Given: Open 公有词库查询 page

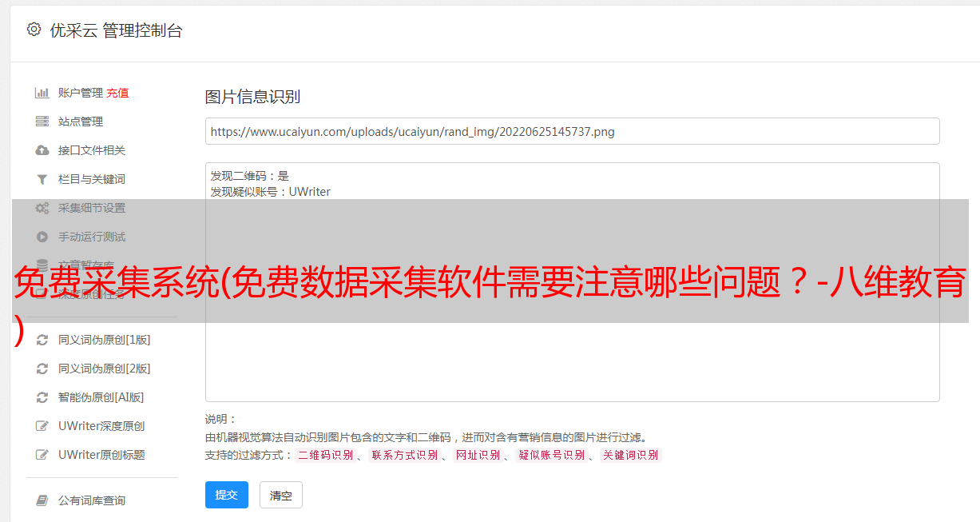Looking at the screenshot, I should click(x=92, y=500).
